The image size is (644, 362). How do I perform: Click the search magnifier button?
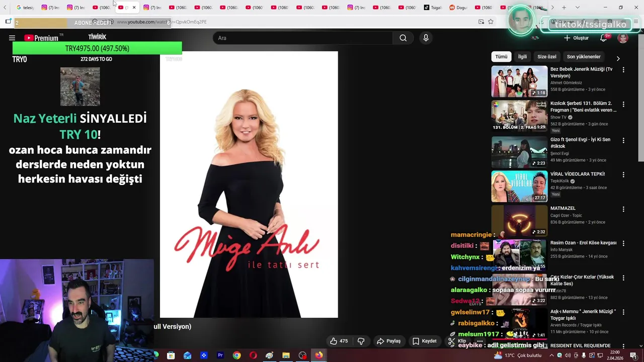click(403, 38)
